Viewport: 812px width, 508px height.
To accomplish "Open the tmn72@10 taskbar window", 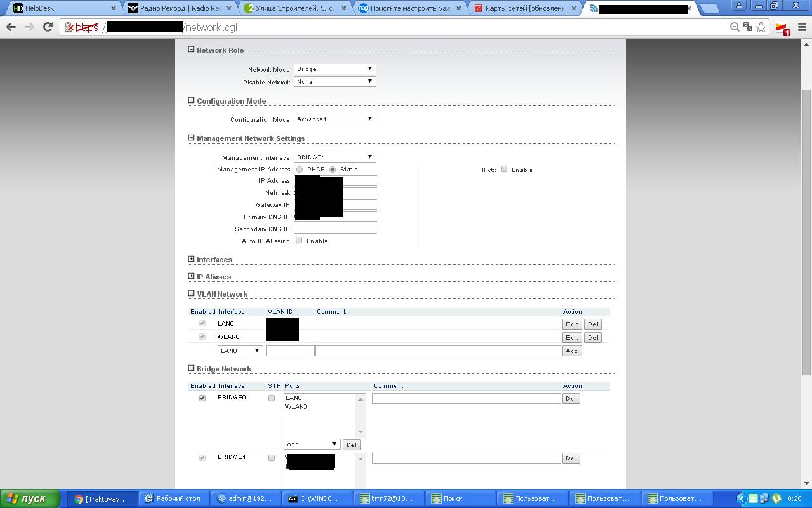I will tap(389, 498).
